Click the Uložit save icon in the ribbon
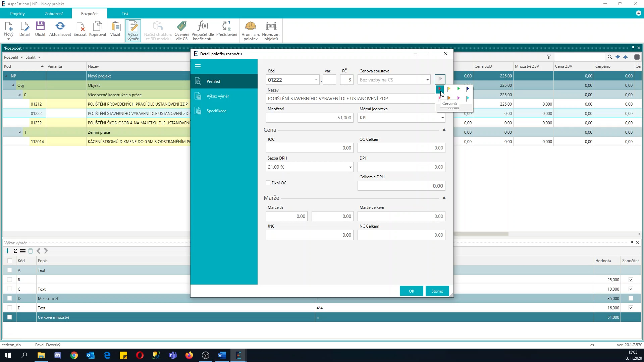This screenshot has height=362, width=644. click(40, 26)
